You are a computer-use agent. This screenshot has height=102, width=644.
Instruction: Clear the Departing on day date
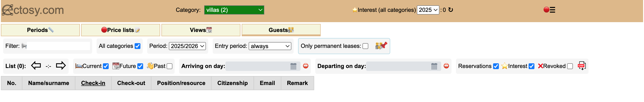coord(446,66)
